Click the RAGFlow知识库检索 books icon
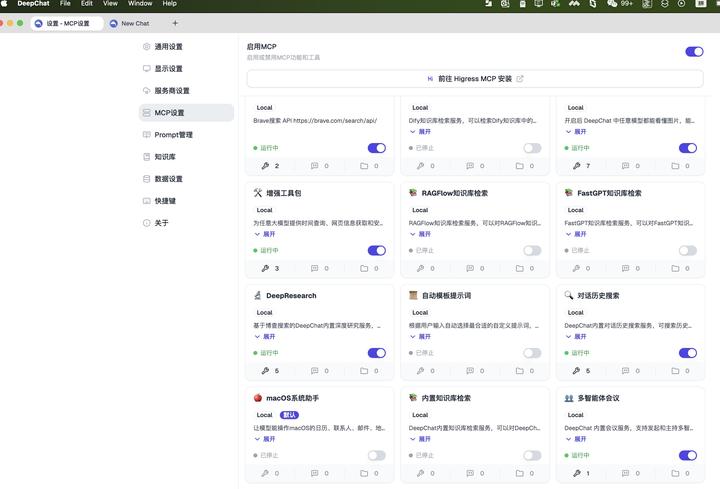Image resolution: width=720 pixels, height=489 pixels. pyautogui.click(x=413, y=192)
